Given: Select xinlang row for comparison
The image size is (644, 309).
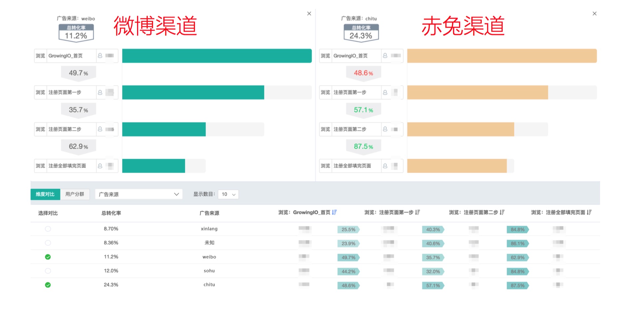Looking at the screenshot, I should tap(48, 229).
